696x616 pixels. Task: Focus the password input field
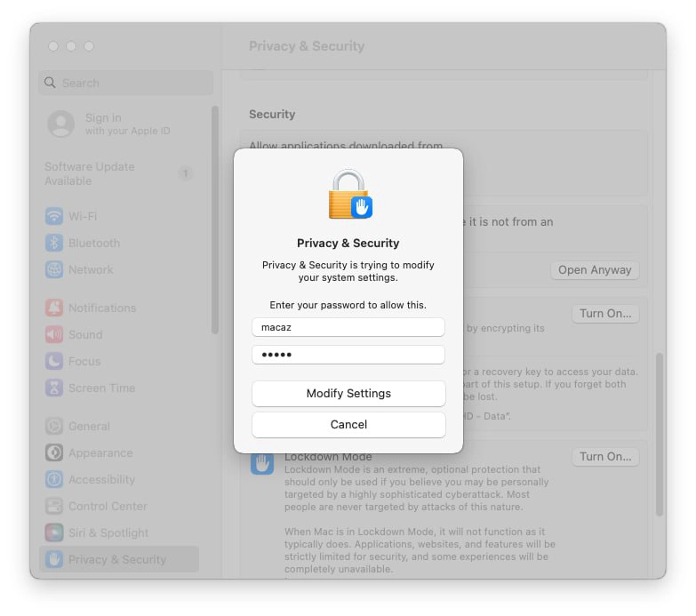tap(348, 355)
